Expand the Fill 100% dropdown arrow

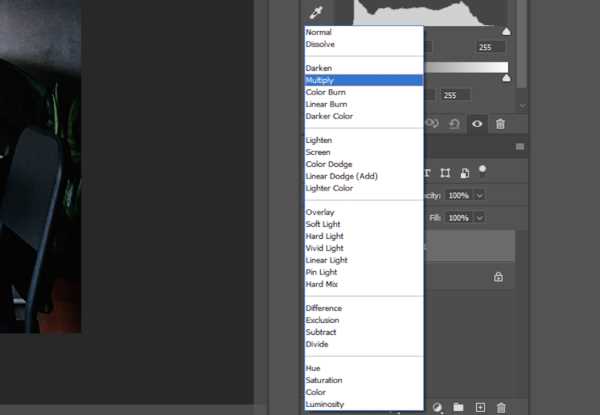479,218
